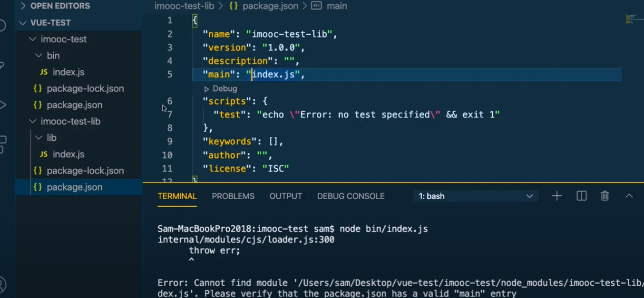Switch to the DEBUG CONSOLE tab
The width and height of the screenshot is (644, 298).
(x=351, y=196)
